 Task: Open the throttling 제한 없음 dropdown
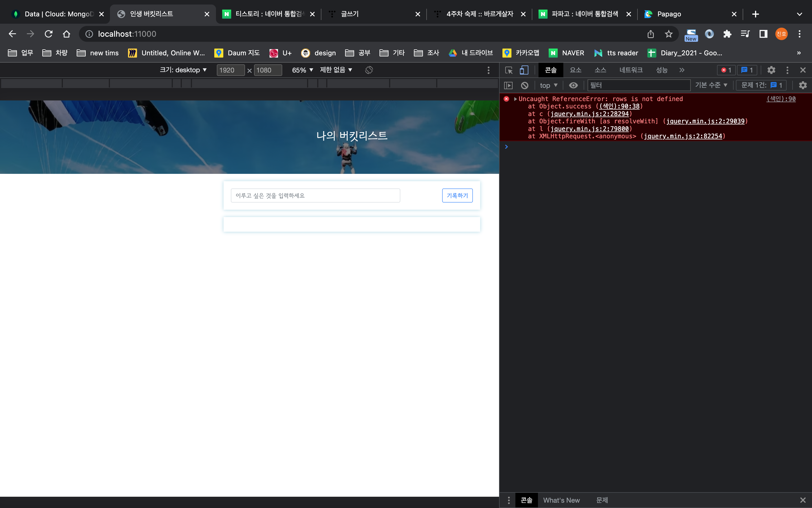[x=336, y=70]
